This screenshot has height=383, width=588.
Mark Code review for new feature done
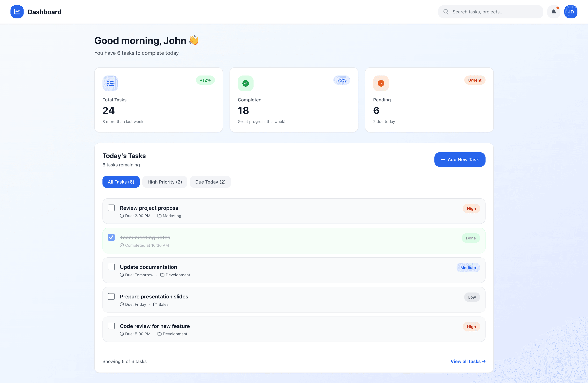click(x=111, y=326)
